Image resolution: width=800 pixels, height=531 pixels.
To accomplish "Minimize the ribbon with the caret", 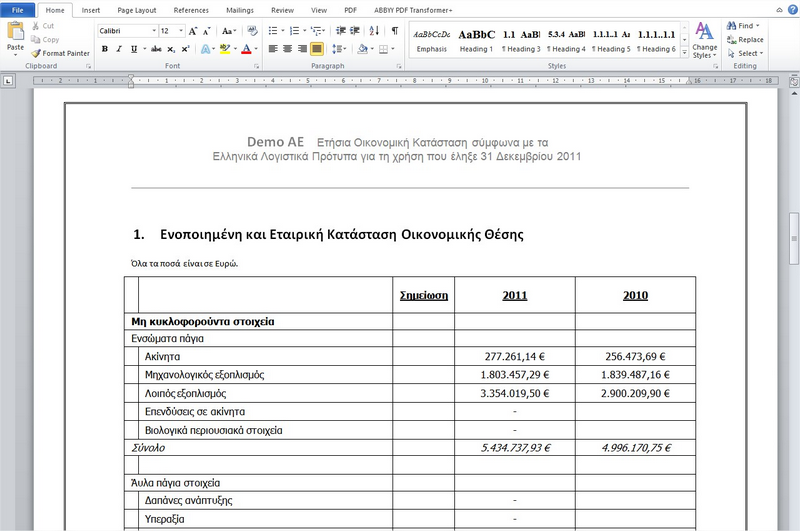I will coord(779,10).
